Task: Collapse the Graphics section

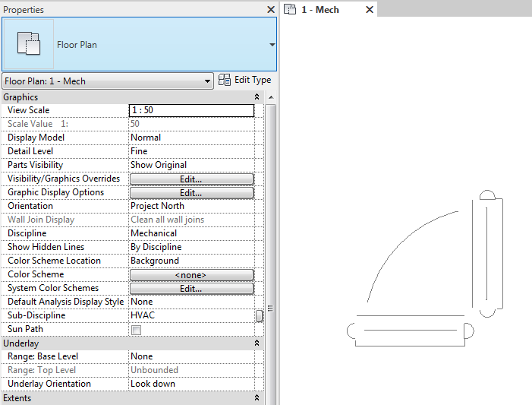Action: tap(257, 97)
